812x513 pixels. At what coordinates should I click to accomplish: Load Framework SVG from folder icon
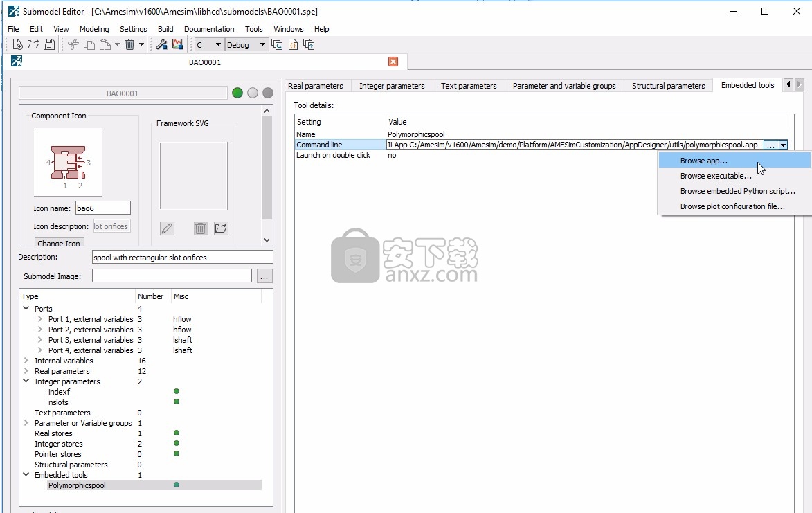point(221,228)
